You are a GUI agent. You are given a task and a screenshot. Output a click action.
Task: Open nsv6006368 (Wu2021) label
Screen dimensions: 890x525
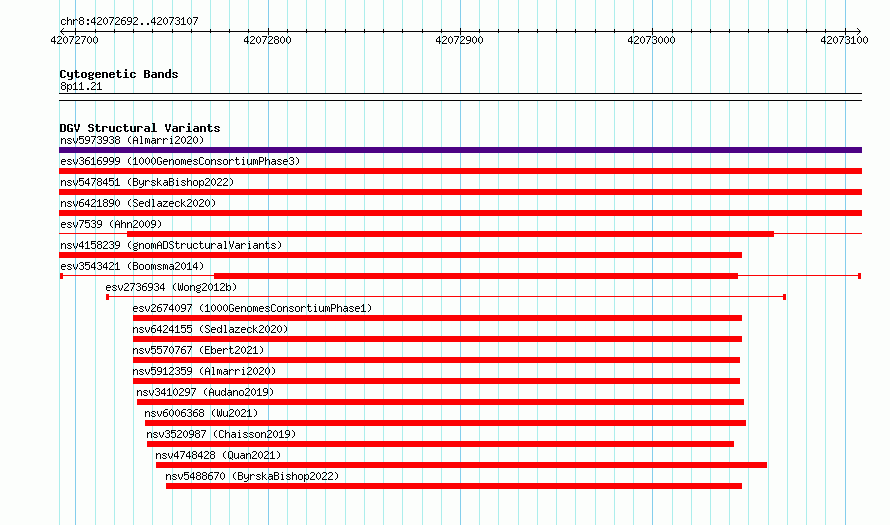[x=201, y=413]
